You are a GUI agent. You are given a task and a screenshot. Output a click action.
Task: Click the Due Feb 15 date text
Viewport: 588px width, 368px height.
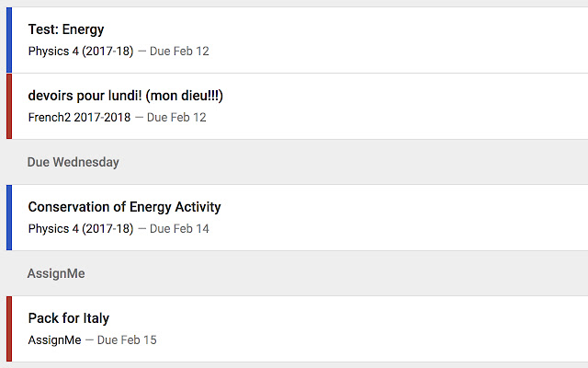pos(127,340)
